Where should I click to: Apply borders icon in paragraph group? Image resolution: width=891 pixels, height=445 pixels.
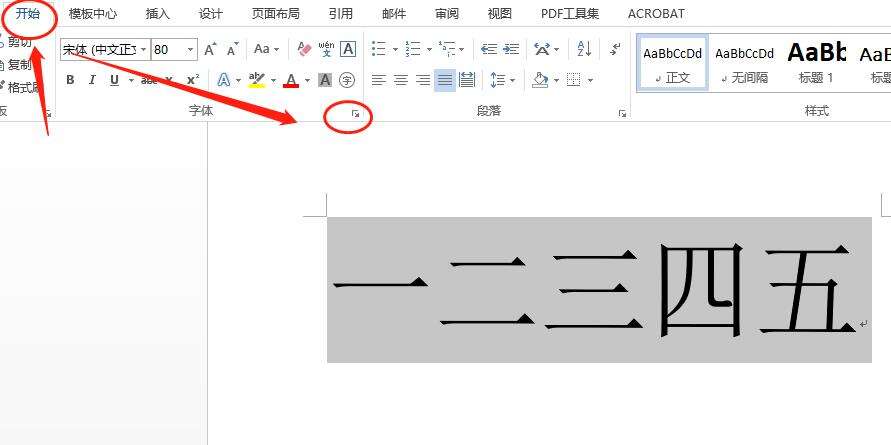[x=574, y=80]
